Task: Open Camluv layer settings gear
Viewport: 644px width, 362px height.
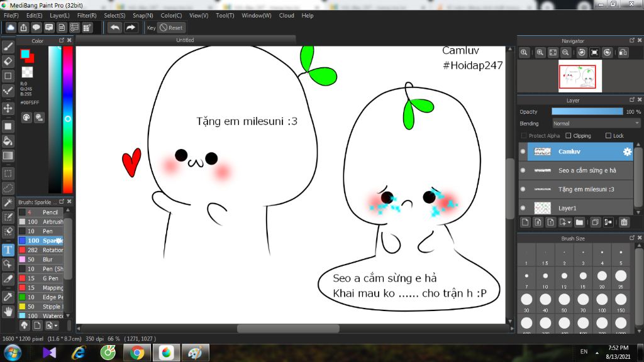Action: 627,152
